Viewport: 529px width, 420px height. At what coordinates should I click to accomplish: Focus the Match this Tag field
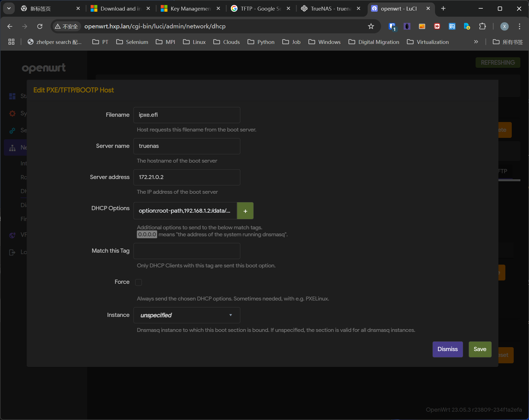[187, 251]
